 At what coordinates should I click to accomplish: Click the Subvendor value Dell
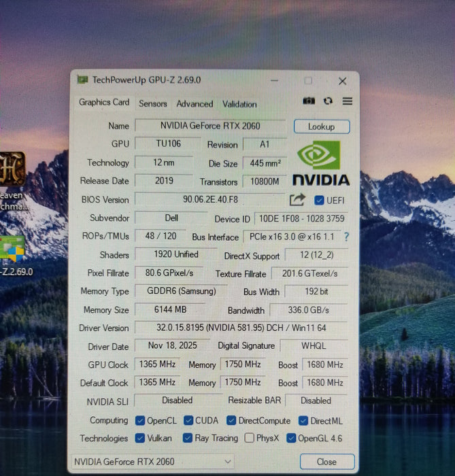pos(171,218)
